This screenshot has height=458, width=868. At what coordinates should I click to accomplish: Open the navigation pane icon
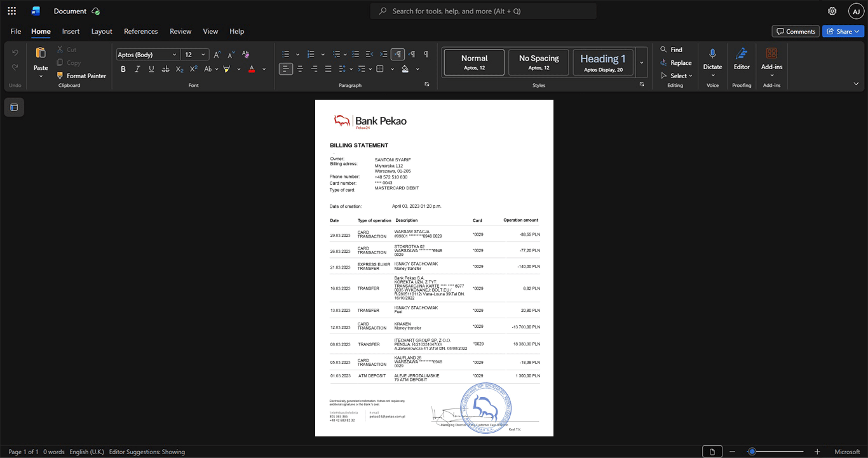point(14,107)
